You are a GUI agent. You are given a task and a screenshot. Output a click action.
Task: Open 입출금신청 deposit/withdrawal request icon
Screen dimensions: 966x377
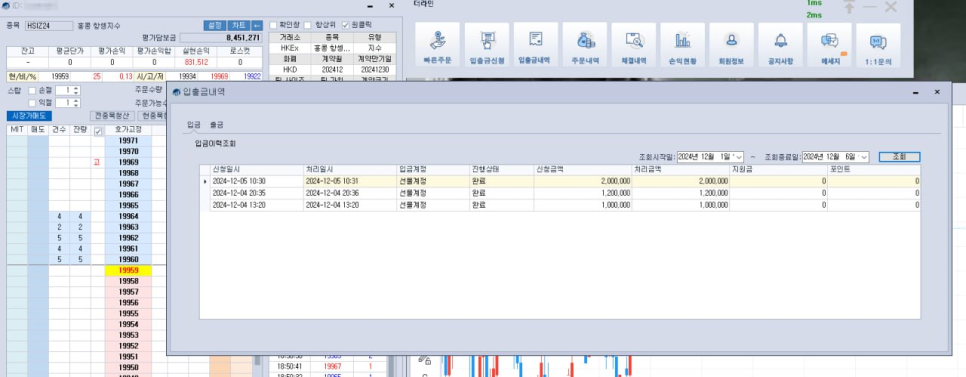click(487, 45)
